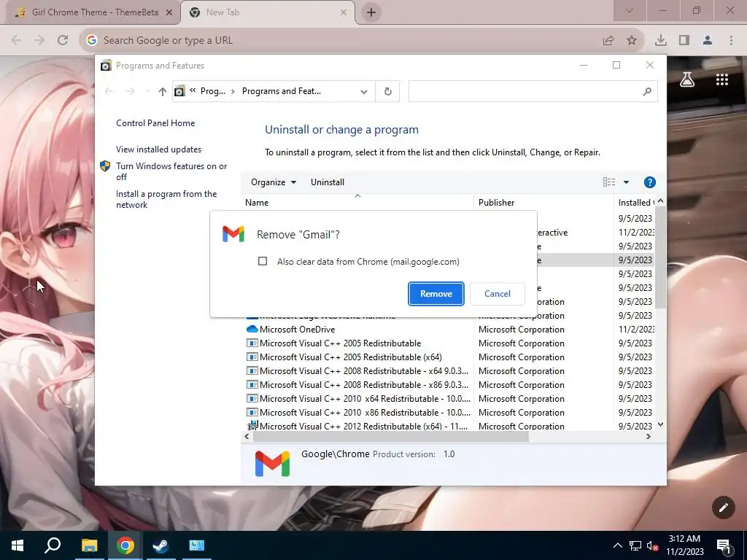Open View installed updates link
Image resolution: width=747 pixels, height=560 pixels.
coord(158,149)
